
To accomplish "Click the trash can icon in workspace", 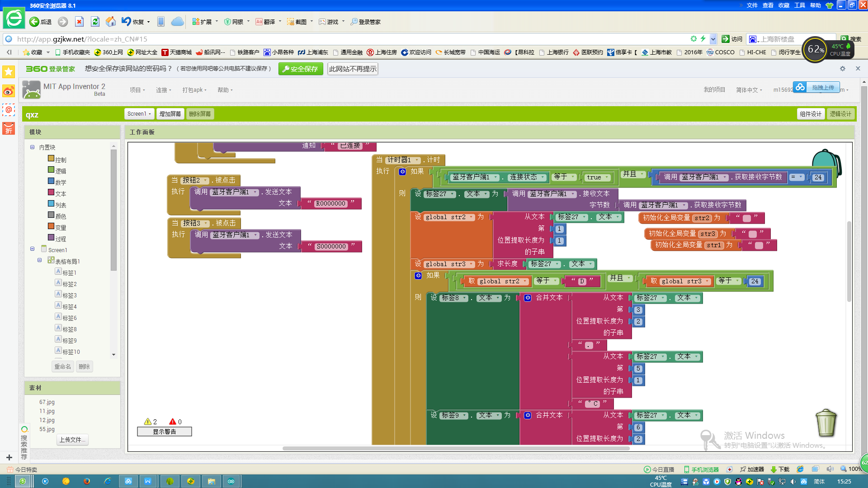I will [x=826, y=422].
